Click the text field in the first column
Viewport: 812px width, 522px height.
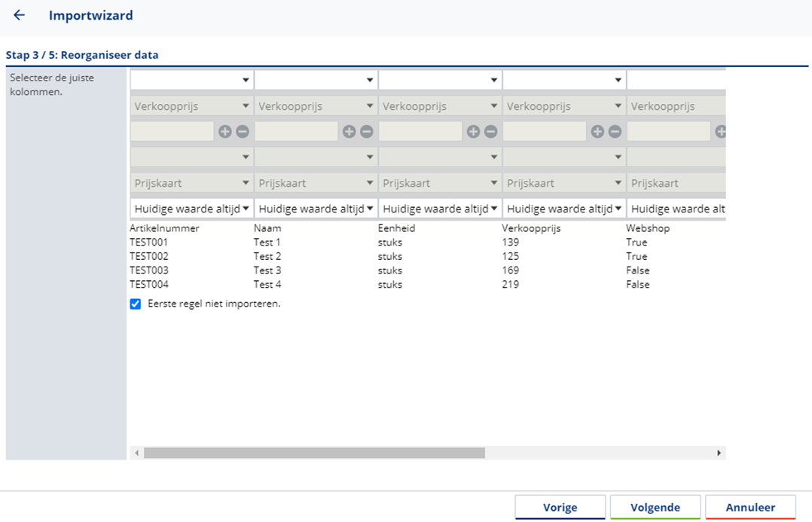coord(172,132)
